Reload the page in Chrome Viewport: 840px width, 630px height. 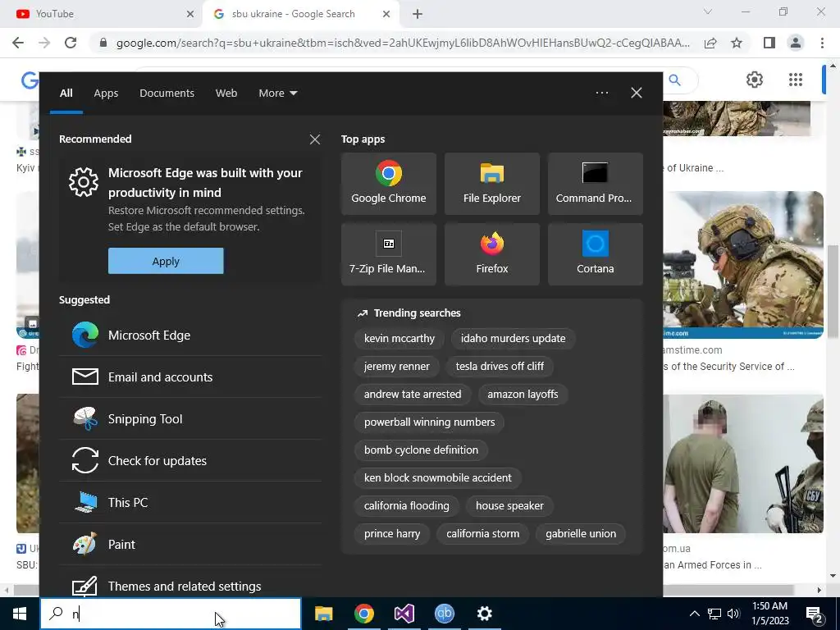[x=71, y=43]
